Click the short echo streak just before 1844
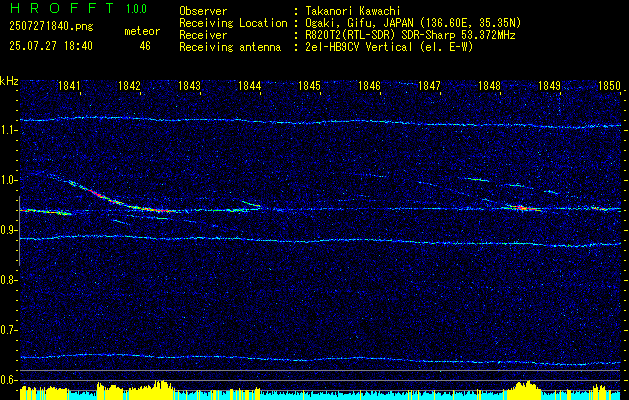This screenshot has height=400, width=629. click(x=251, y=204)
